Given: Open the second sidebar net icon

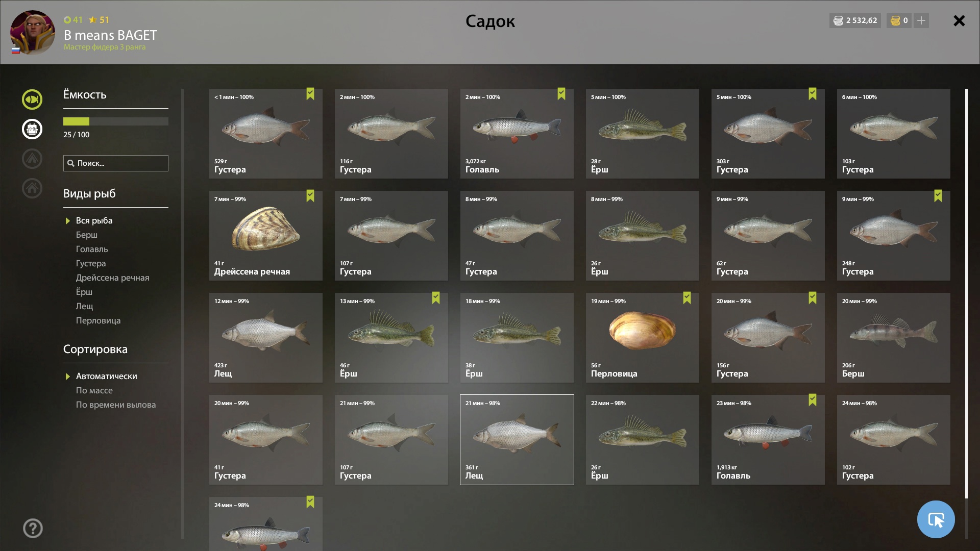Looking at the screenshot, I should pos(32,129).
